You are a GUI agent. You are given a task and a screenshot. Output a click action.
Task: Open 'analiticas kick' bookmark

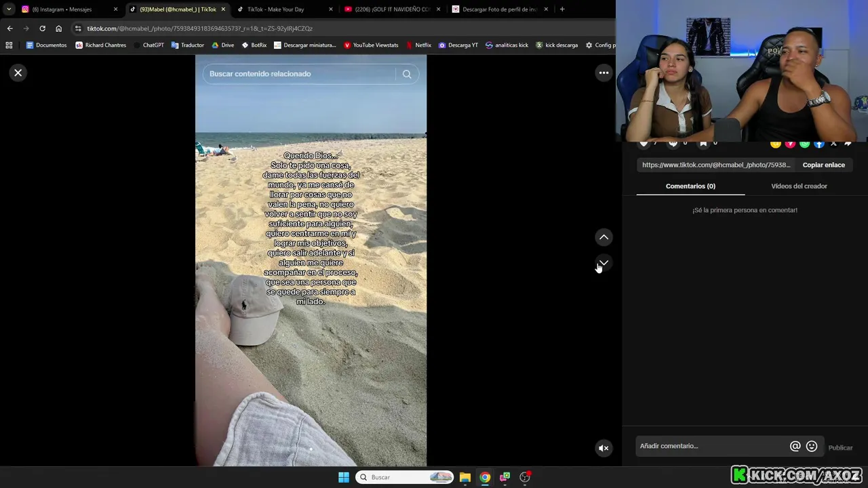click(507, 45)
